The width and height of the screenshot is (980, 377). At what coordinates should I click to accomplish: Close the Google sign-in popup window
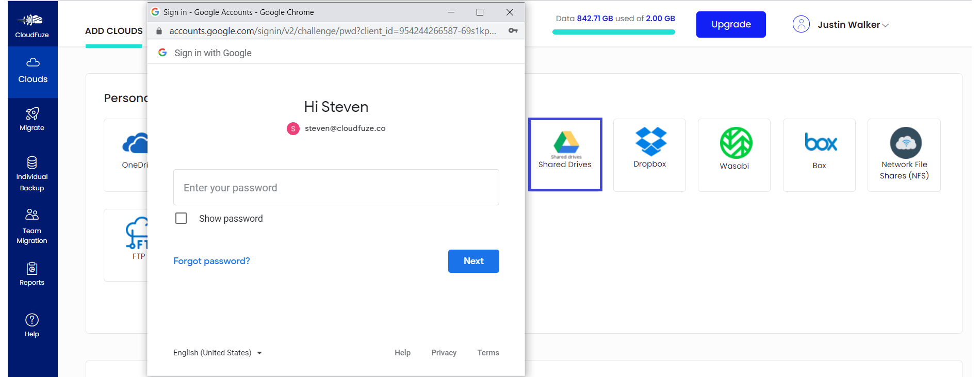tap(510, 12)
